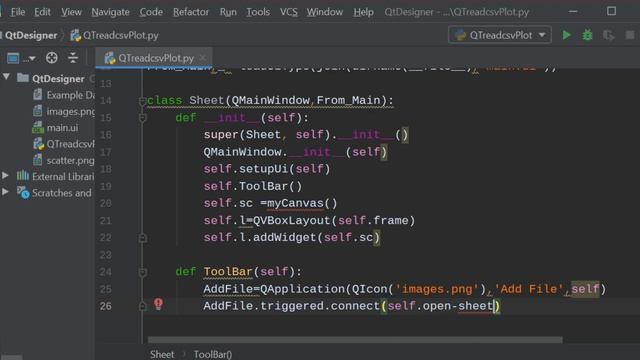
Task: Open the Help menu
Action: click(x=363, y=12)
